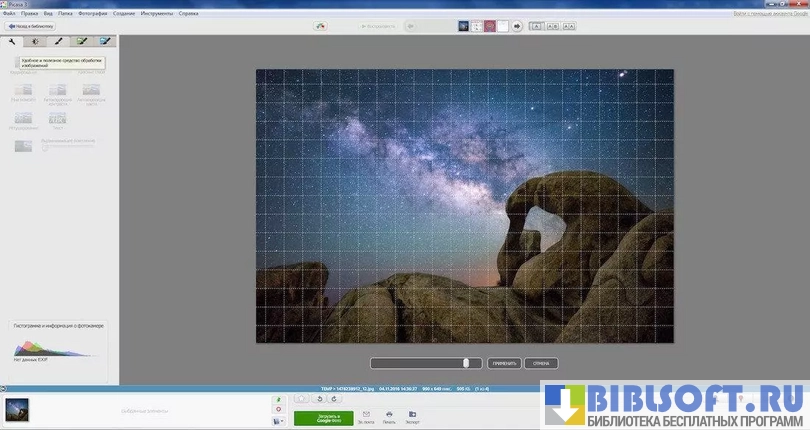
Task: Click the email envelope icon
Action: click(366, 414)
